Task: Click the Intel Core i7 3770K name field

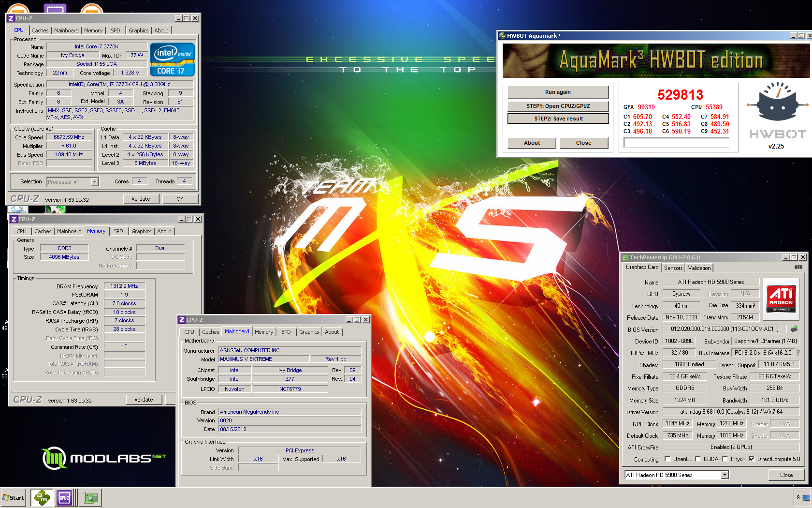Action: point(96,47)
